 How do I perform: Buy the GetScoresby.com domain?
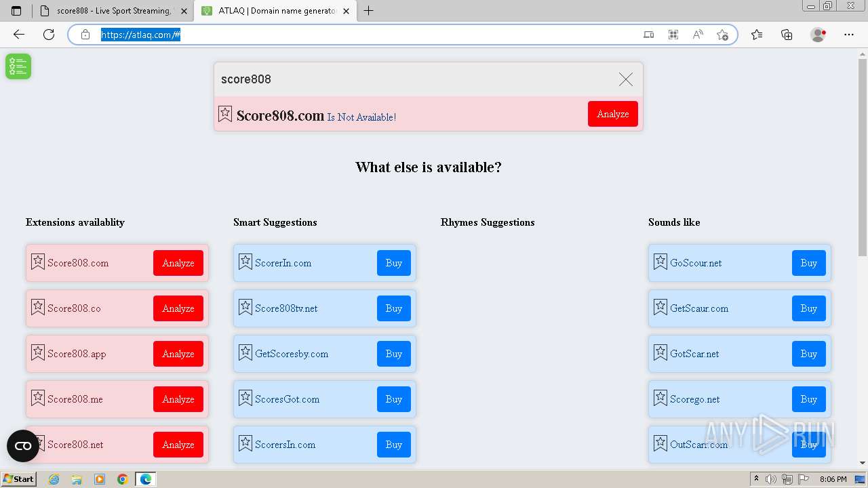(x=394, y=354)
